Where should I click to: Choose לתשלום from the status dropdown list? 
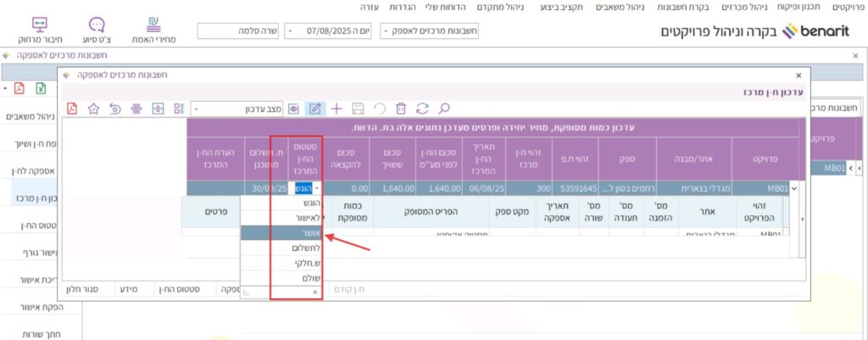click(x=283, y=247)
